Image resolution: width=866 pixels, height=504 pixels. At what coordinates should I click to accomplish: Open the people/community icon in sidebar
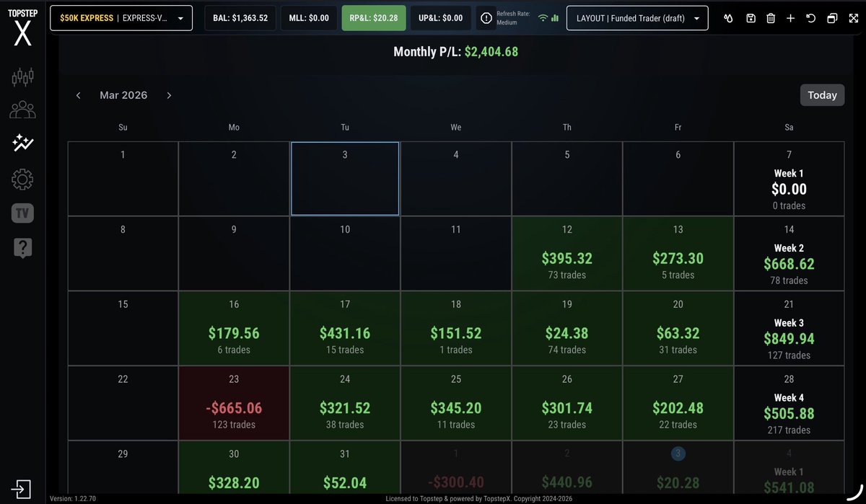pos(23,110)
